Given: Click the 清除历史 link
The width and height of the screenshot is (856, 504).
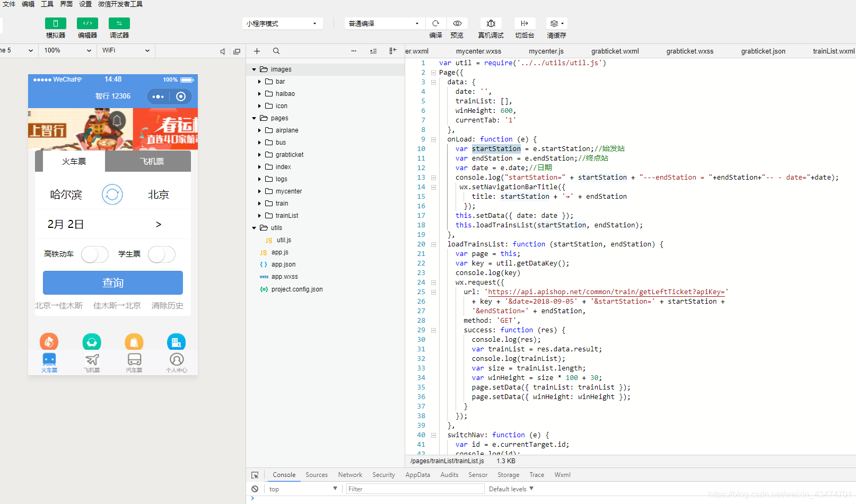Looking at the screenshot, I should pyautogui.click(x=167, y=306).
